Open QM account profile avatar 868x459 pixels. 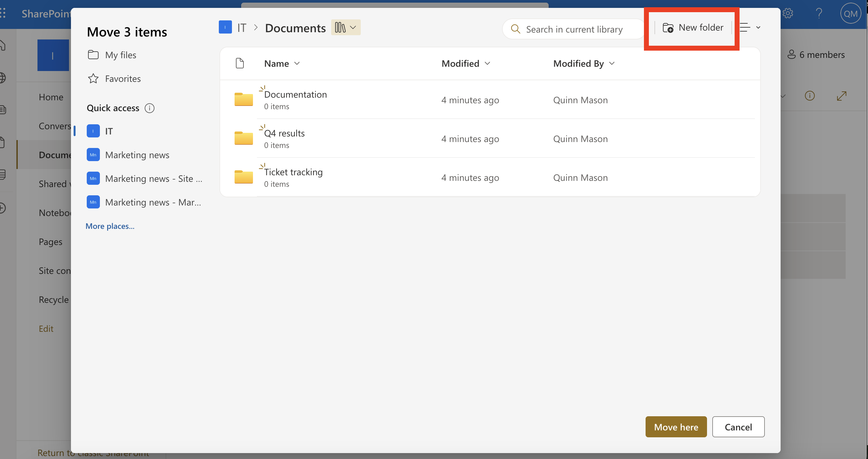point(851,13)
